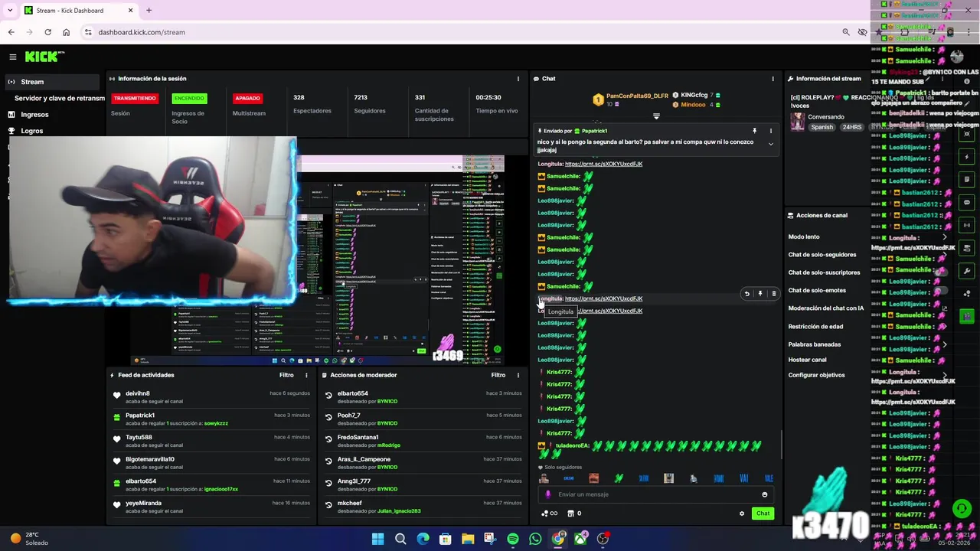Viewport: 980px width, 551px height.
Task: Open a new browser tab
Action: (149, 10)
